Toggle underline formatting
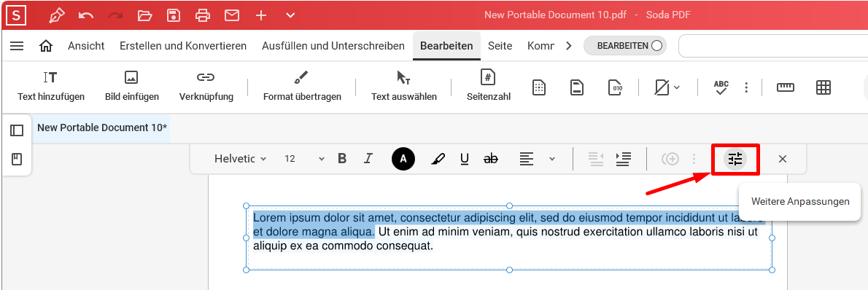 pos(465,160)
